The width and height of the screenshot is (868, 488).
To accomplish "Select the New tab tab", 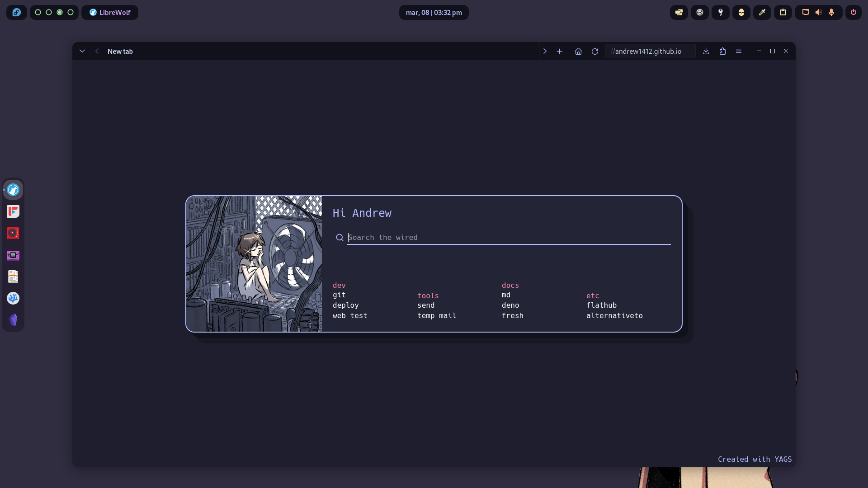I will [120, 51].
